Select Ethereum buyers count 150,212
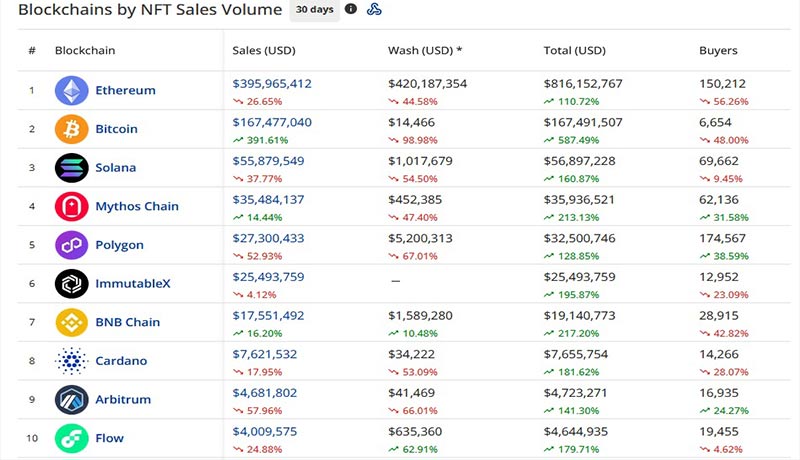Screen dimensions: 800x460 point(722,84)
